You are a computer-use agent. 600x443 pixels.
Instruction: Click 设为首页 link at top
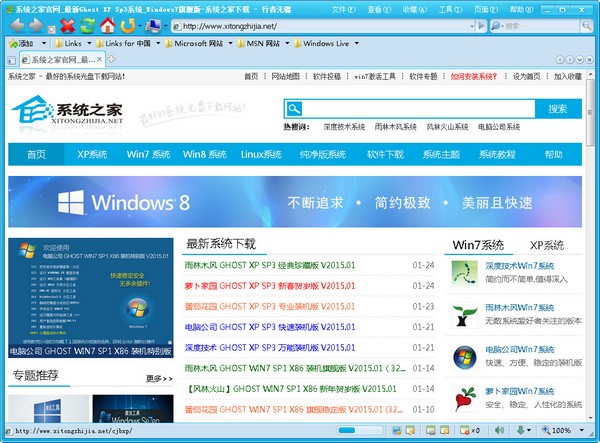coord(527,77)
